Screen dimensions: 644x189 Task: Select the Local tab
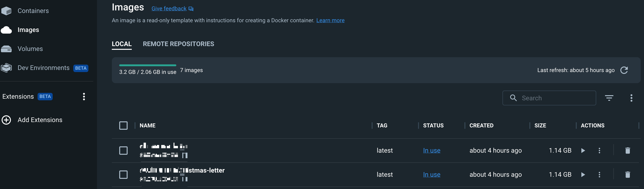tap(122, 44)
